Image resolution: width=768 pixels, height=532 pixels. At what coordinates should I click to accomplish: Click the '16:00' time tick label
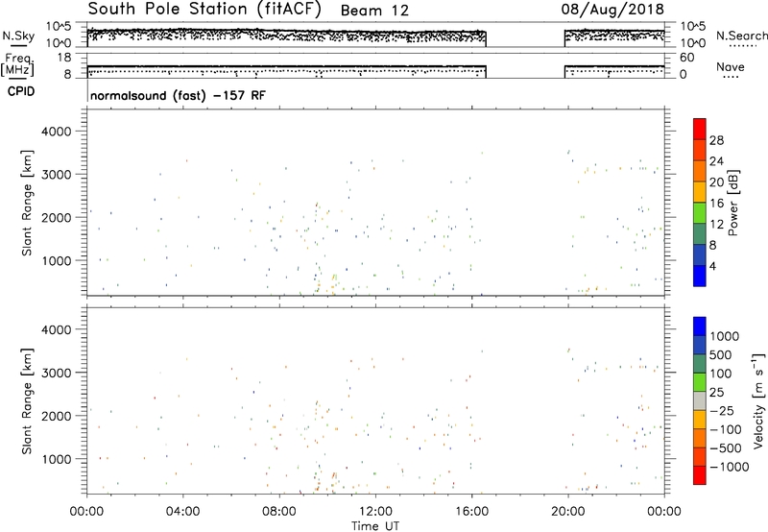[x=471, y=512]
